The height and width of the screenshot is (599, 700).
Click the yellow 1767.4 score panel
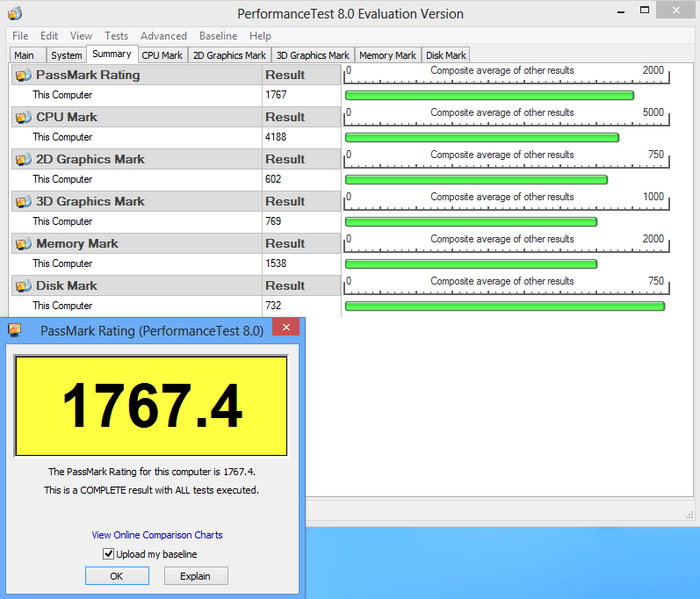tap(151, 406)
